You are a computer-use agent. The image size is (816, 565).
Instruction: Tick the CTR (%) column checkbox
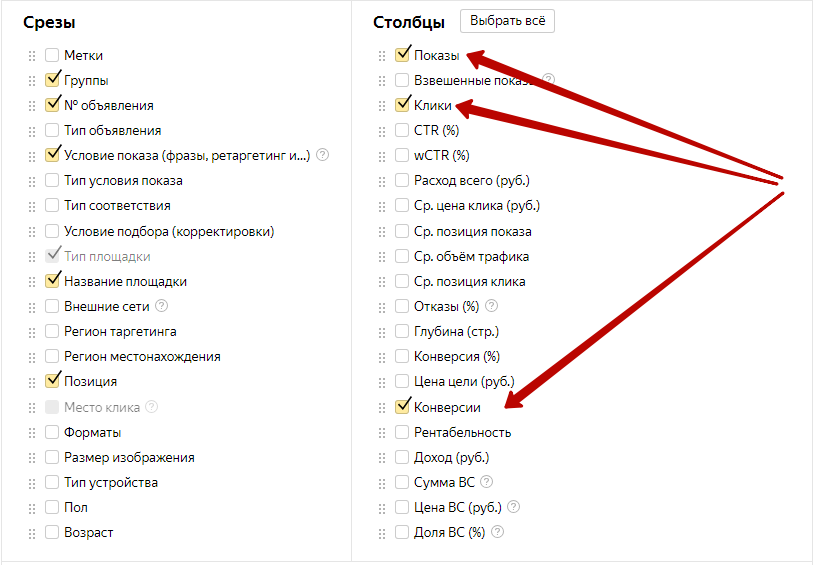click(x=402, y=130)
